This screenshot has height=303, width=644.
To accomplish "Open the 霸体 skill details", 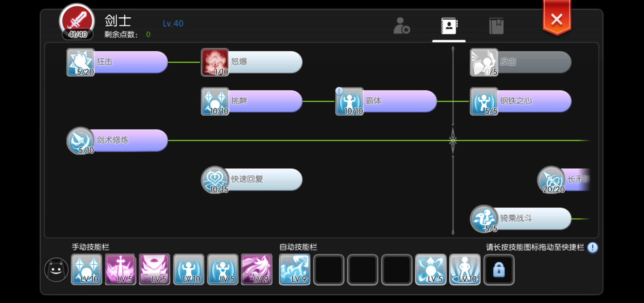I will tap(349, 102).
